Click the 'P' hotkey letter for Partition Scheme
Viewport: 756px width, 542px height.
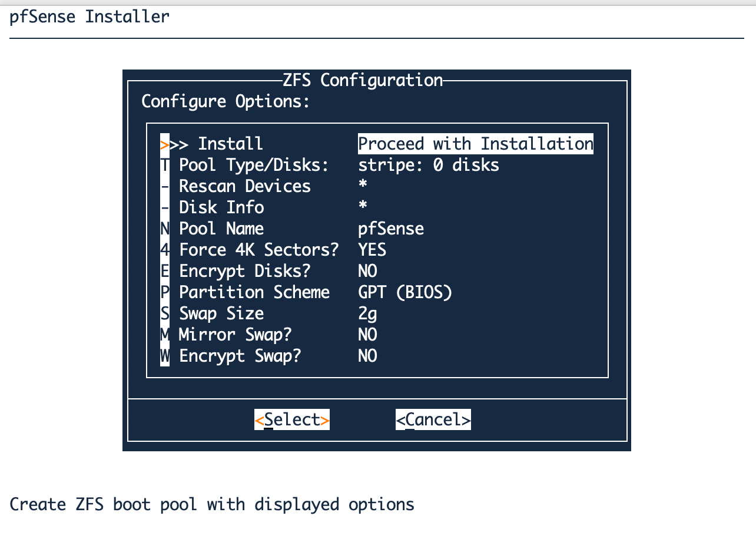(165, 292)
